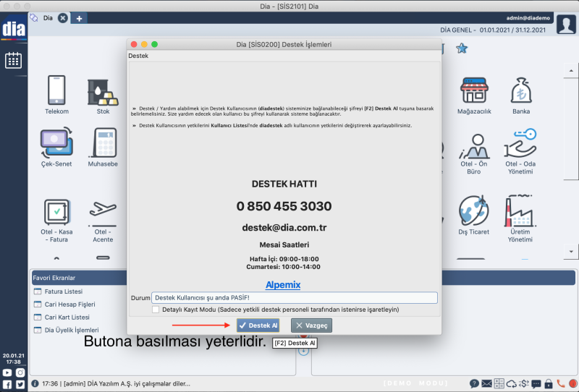
Task: Enable the Detaylı Kayıt Modu checkbox
Action: tap(156, 310)
